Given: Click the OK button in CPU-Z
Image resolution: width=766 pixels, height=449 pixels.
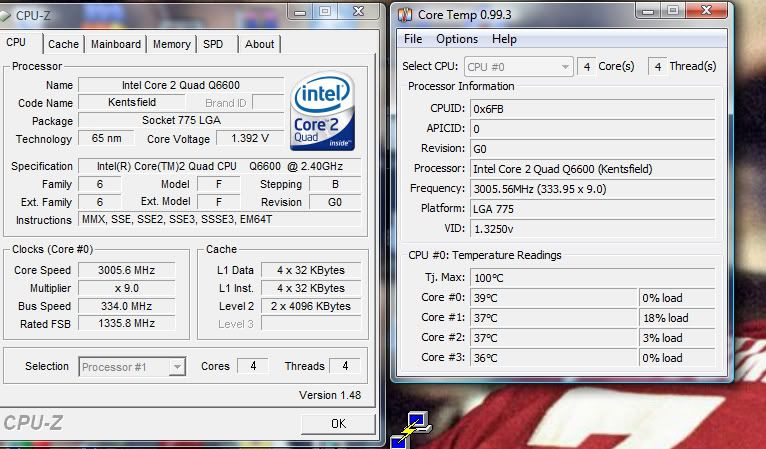Looking at the screenshot, I should click(338, 423).
